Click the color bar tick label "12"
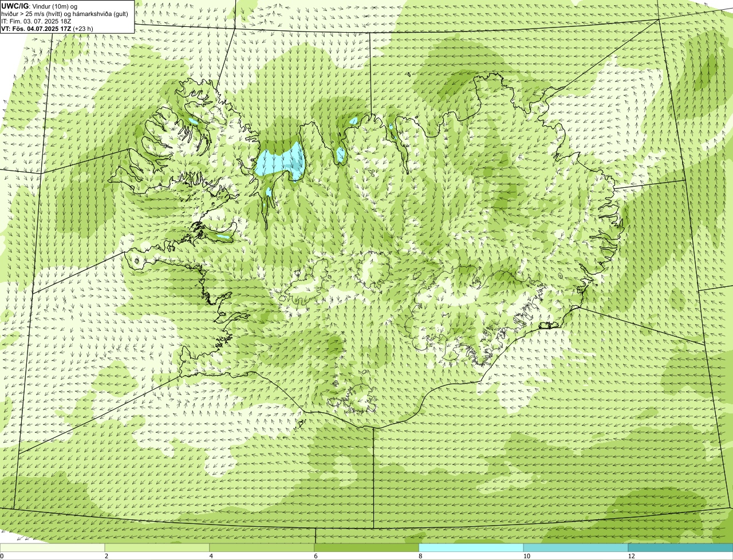 (x=630, y=556)
